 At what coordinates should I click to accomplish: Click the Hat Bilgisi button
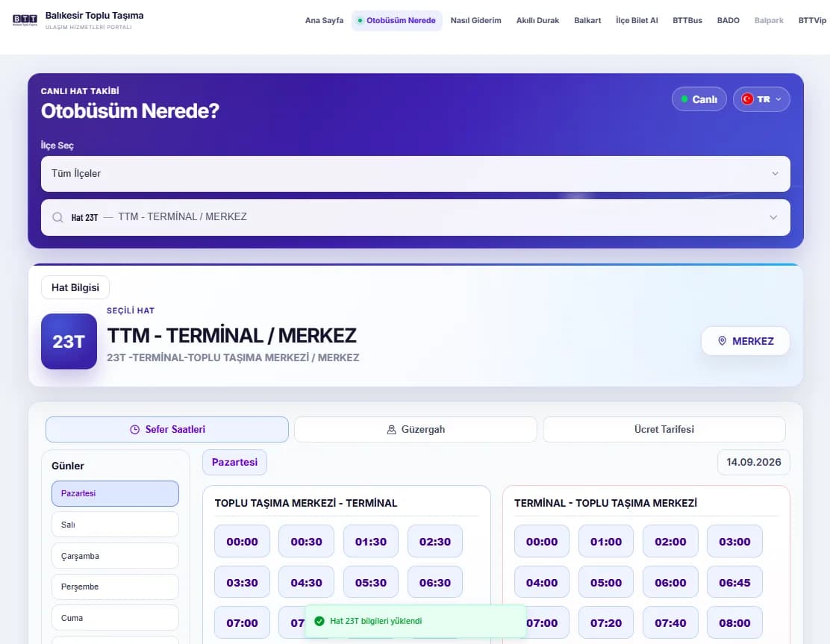tap(75, 287)
